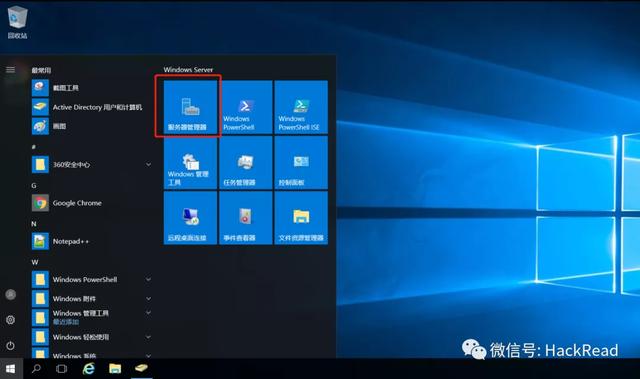Image resolution: width=640 pixels, height=379 pixels.
Task: Launch Google Chrome from the app list
Action: tap(92, 203)
